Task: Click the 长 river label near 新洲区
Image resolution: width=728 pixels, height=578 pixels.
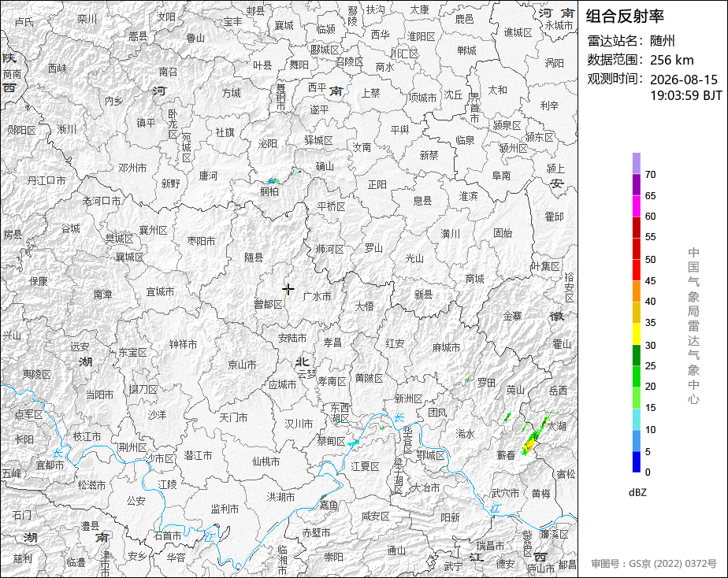Action: [399, 417]
